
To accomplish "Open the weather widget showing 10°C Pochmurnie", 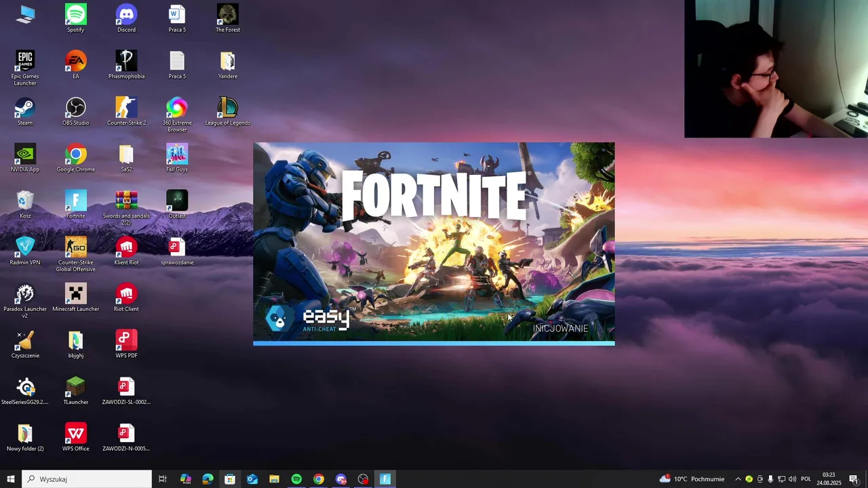I will (692, 479).
